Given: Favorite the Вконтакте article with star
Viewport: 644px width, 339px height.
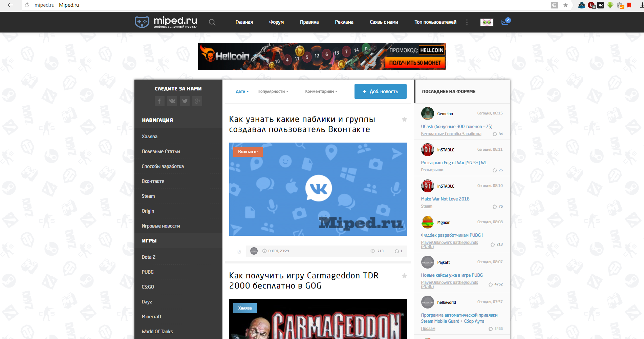Looking at the screenshot, I should tap(404, 119).
